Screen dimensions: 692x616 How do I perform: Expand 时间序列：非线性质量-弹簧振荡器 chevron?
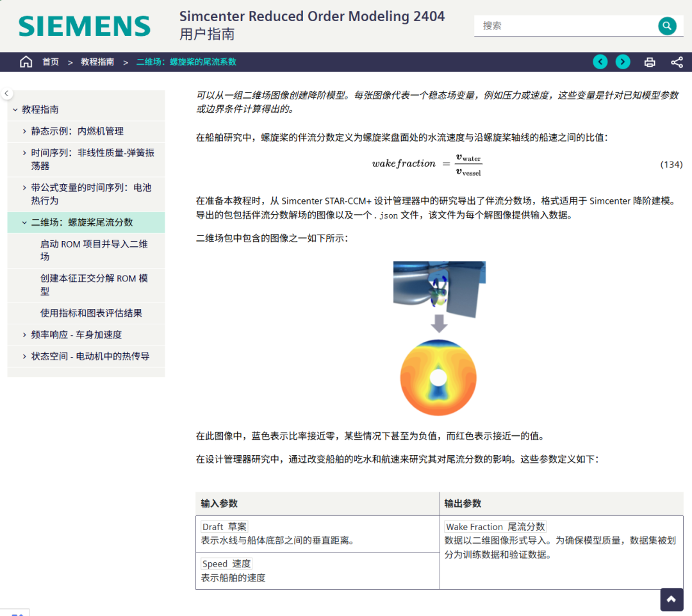24,153
